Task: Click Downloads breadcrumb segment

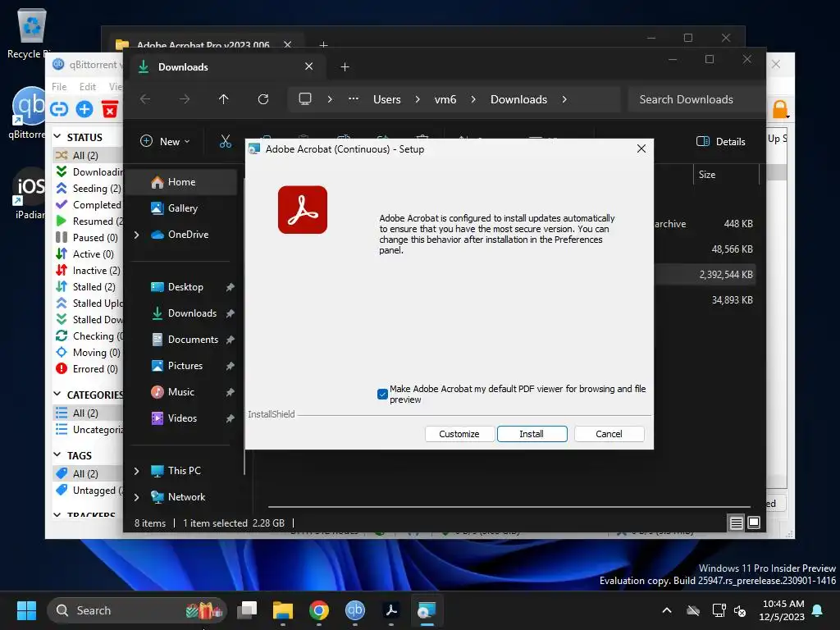Action: pyautogui.click(x=518, y=99)
